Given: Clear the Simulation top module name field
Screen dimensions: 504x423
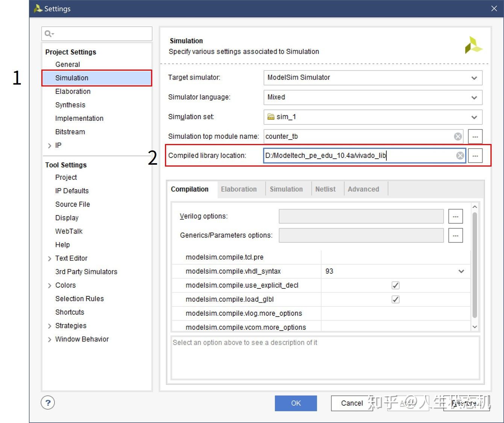Looking at the screenshot, I should click(x=458, y=136).
